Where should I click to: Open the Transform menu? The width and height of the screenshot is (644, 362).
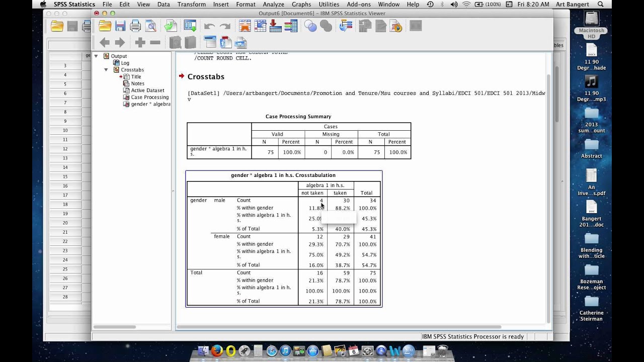191,5
